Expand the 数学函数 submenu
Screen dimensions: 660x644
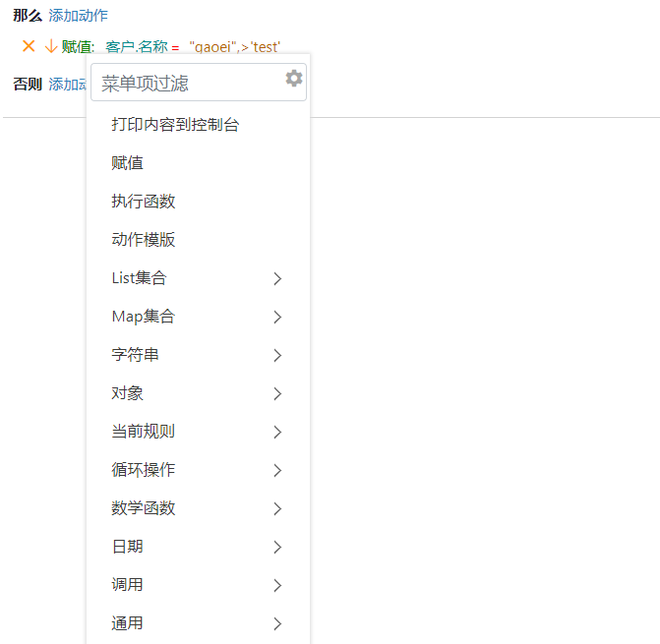197,508
